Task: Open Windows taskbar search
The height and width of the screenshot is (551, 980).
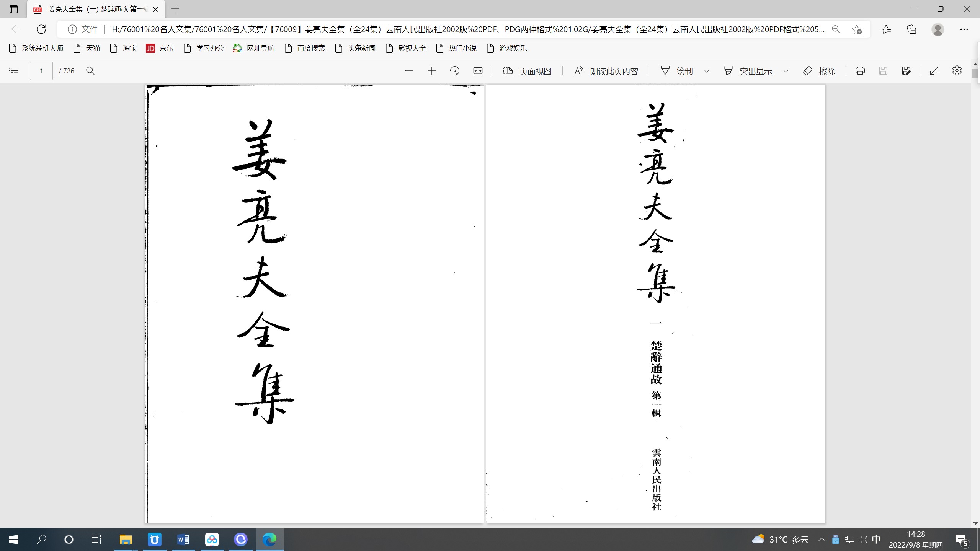Action: pos(41,540)
